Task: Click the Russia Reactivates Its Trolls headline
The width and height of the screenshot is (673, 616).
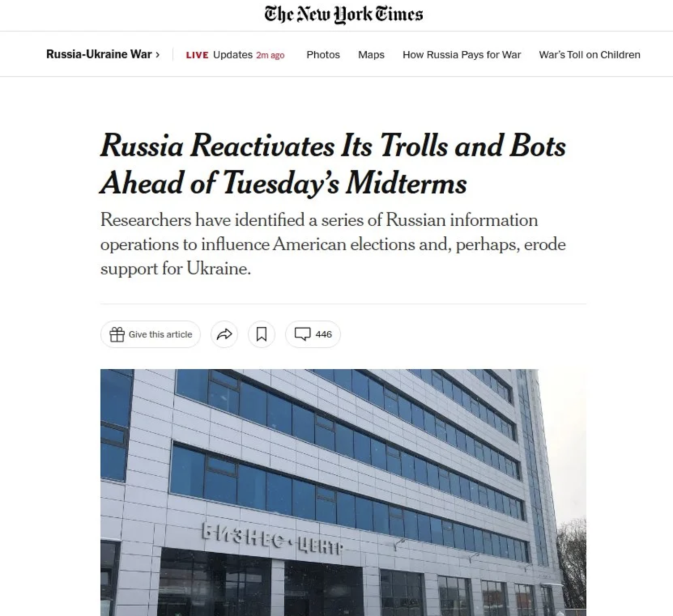Action: pyautogui.click(x=333, y=164)
